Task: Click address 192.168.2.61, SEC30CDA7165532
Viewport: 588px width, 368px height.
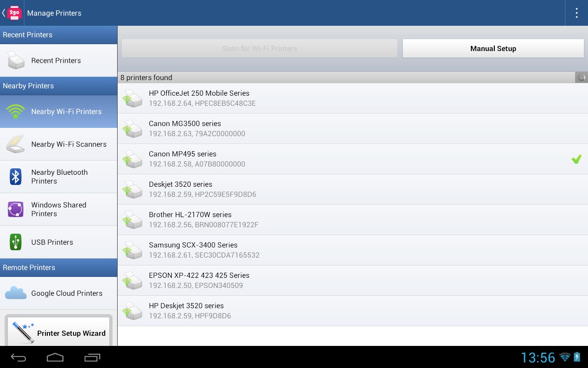Action: (x=204, y=255)
